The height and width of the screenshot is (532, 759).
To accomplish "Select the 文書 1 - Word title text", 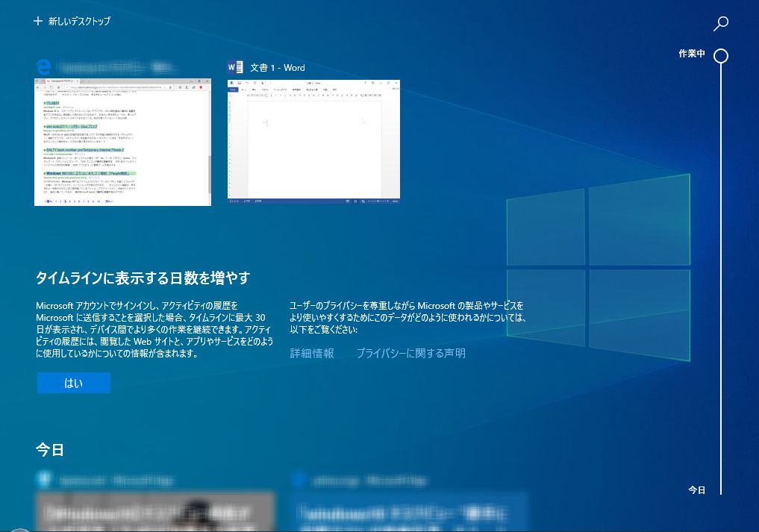I will (x=278, y=68).
